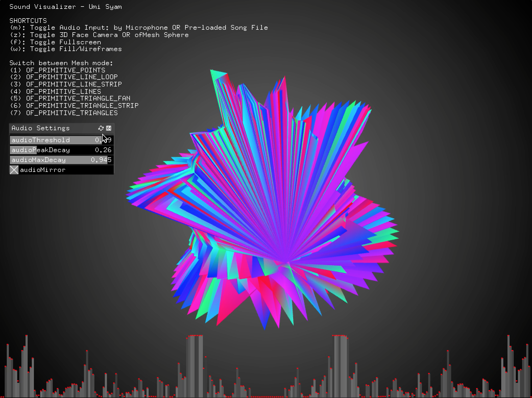
Task: Click the OF_PRIMITIVE_TRIANGLE_FAN mode text
Action: point(78,98)
